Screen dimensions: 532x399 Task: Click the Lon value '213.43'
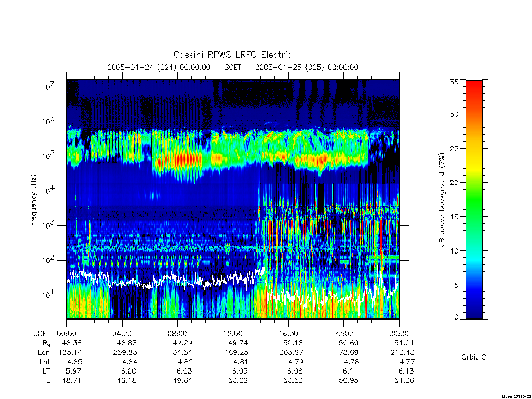pos(403,353)
